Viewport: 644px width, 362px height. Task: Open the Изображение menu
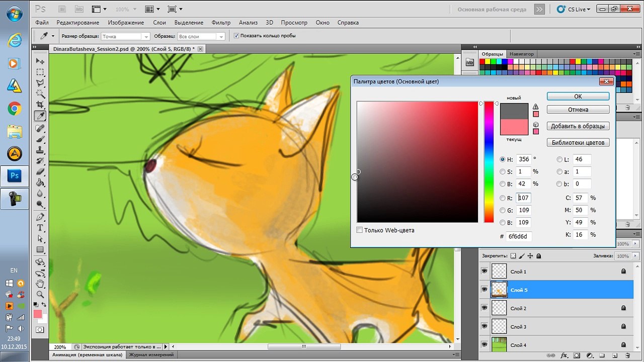126,23
